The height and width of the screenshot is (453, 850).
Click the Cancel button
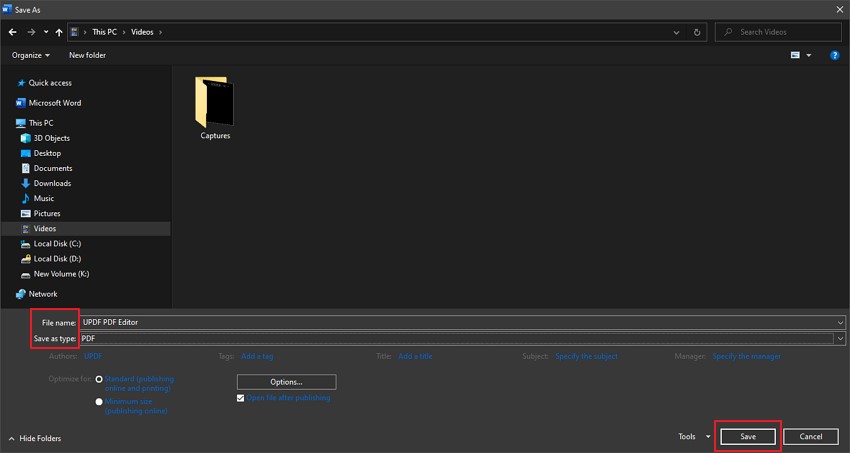811,437
